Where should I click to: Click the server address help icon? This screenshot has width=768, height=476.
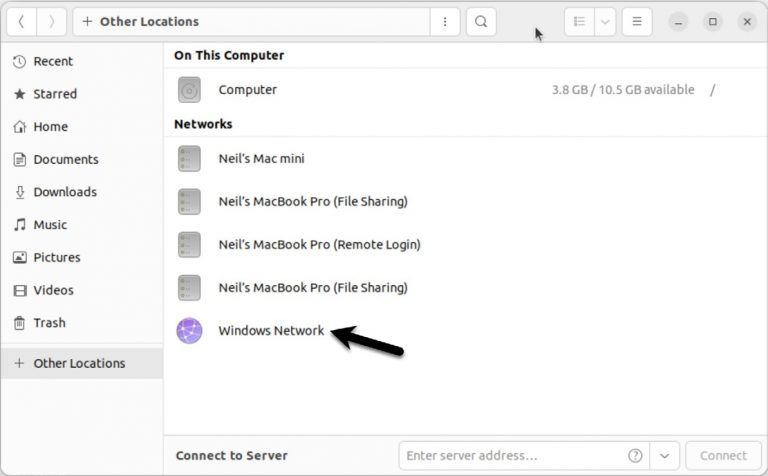[634, 456]
